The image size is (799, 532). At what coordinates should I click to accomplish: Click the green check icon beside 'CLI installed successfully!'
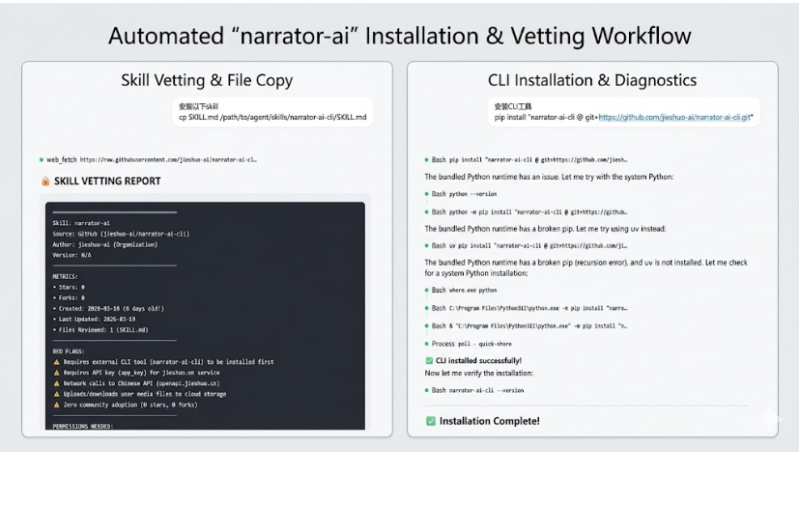coord(429,360)
